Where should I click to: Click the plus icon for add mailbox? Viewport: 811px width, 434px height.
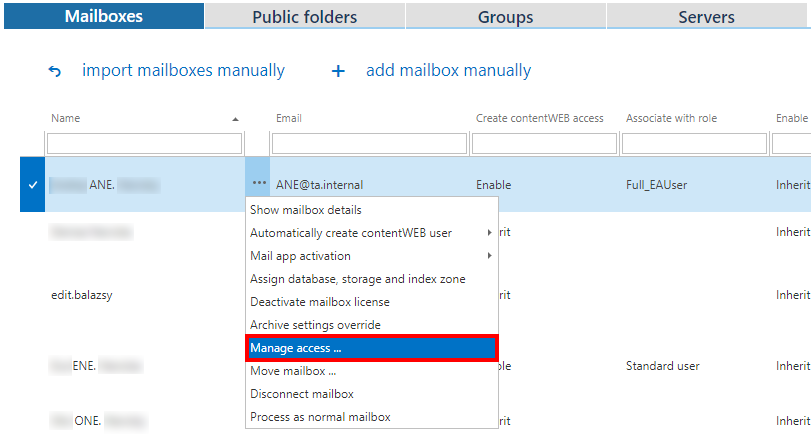(x=338, y=72)
